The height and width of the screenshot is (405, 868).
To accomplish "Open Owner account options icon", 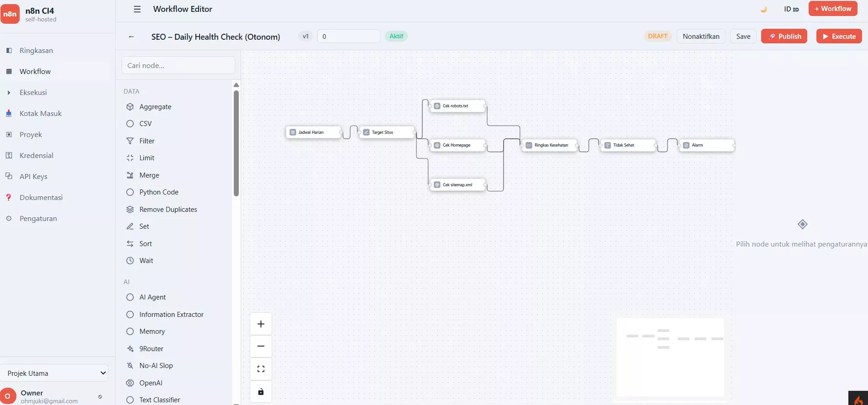I will pyautogui.click(x=100, y=396).
